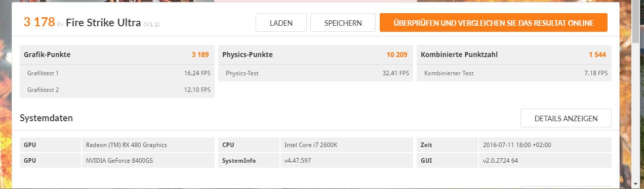This screenshot has height=189, width=644.
Task: Click the LADEN button
Action: 281,23
